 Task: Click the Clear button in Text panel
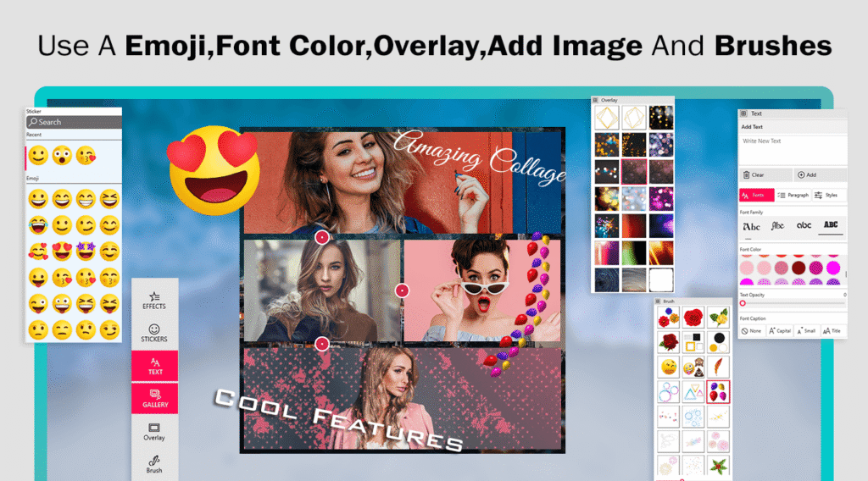point(754,174)
